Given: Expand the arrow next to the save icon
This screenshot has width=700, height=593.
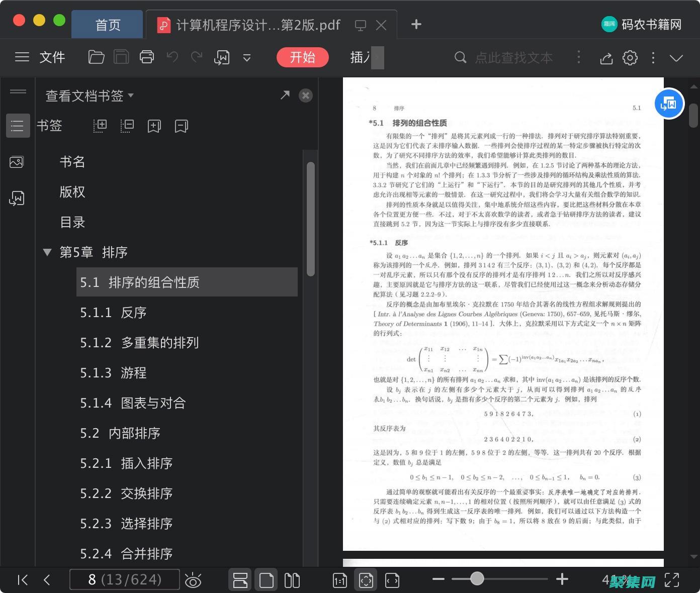Looking at the screenshot, I should pos(247,57).
